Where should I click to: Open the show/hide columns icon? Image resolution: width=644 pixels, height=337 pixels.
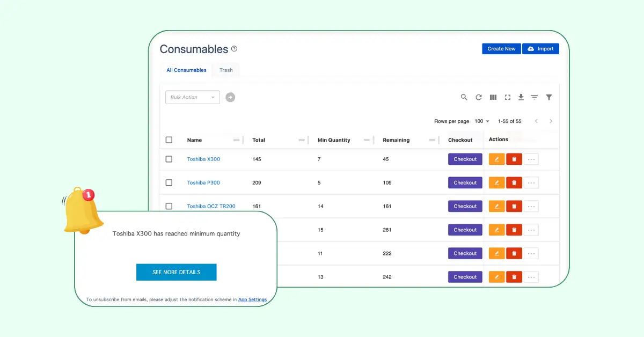[x=493, y=97]
